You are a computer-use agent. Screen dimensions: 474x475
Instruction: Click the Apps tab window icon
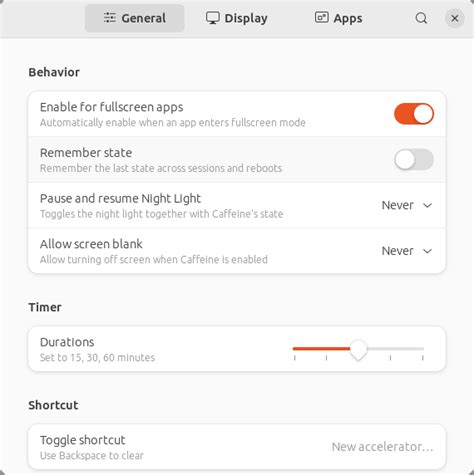321,17
